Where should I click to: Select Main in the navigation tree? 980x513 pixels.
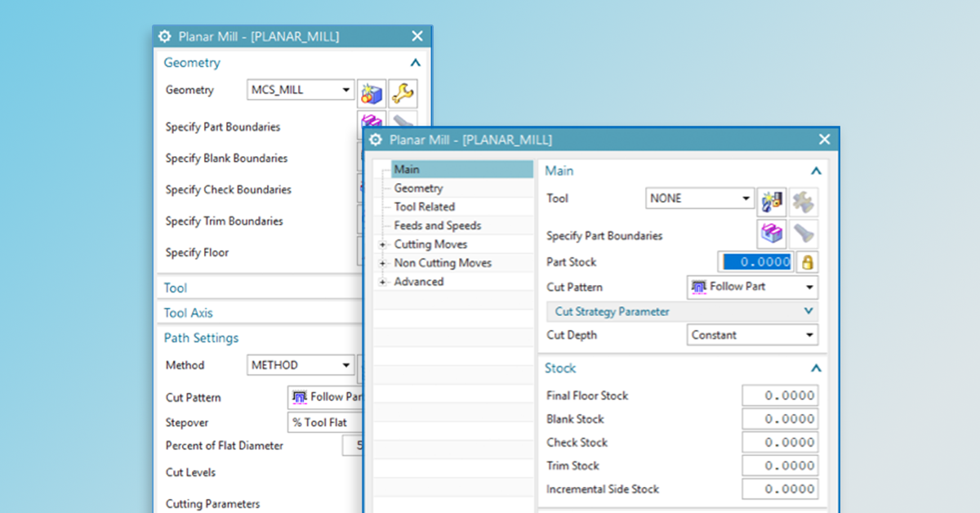click(x=407, y=169)
